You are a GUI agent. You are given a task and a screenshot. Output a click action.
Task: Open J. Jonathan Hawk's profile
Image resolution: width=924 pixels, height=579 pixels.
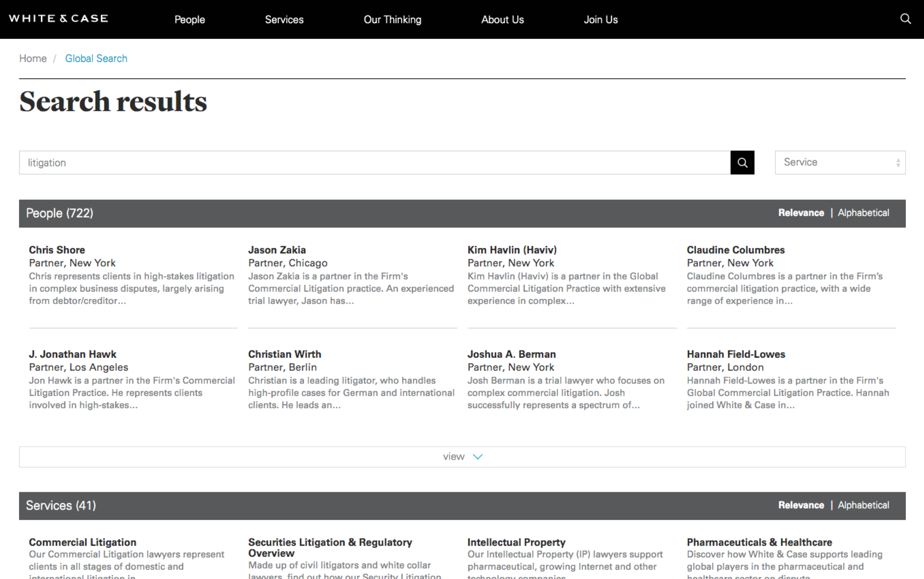click(x=73, y=354)
